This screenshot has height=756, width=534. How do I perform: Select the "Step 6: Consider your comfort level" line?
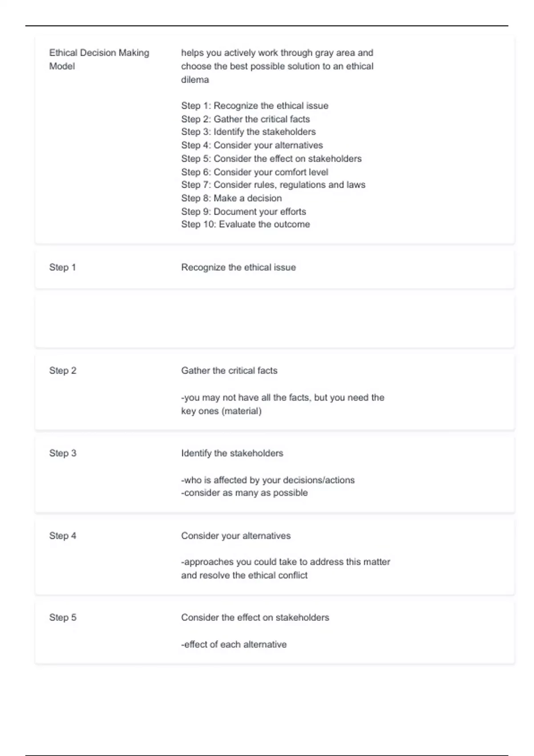[255, 172]
